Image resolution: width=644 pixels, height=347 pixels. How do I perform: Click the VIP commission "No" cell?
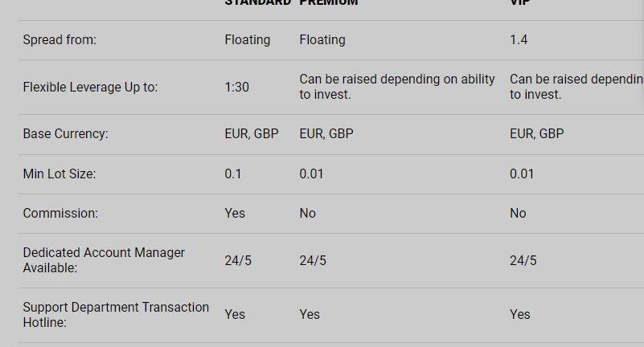[519, 213]
